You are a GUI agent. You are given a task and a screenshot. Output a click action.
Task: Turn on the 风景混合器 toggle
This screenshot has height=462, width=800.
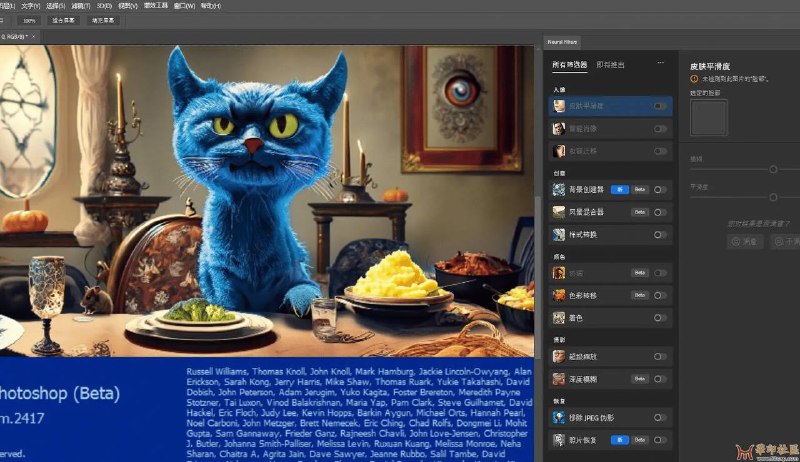[x=660, y=212]
